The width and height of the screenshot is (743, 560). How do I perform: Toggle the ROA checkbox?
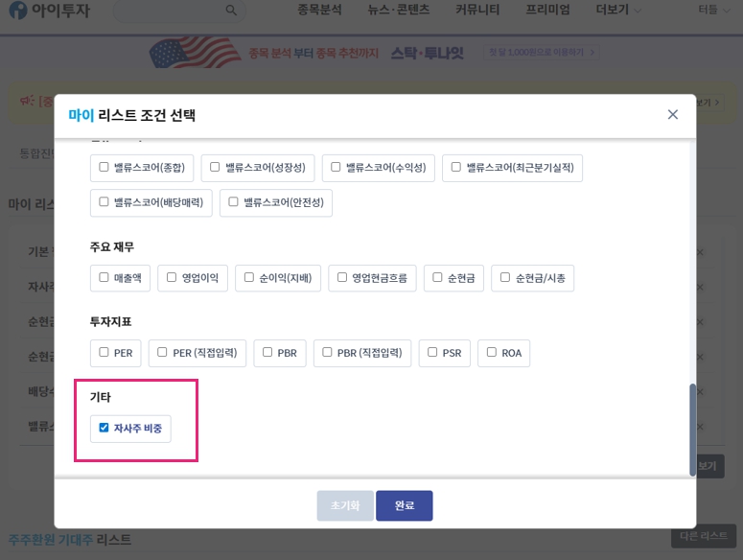[x=492, y=352]
